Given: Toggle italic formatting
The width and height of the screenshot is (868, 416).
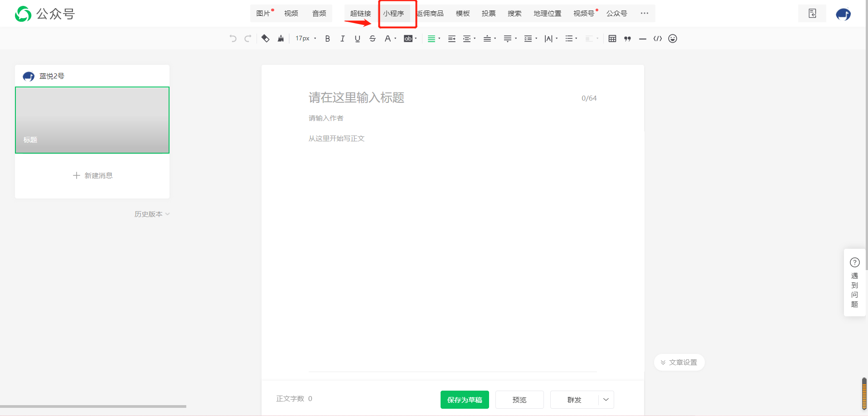Looking at the screenshot, I should click(x=343, y=39).
